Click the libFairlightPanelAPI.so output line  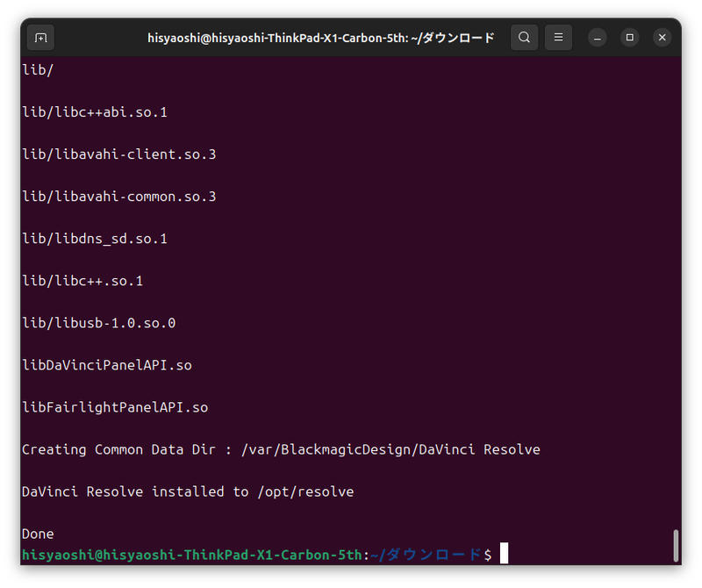115,407
